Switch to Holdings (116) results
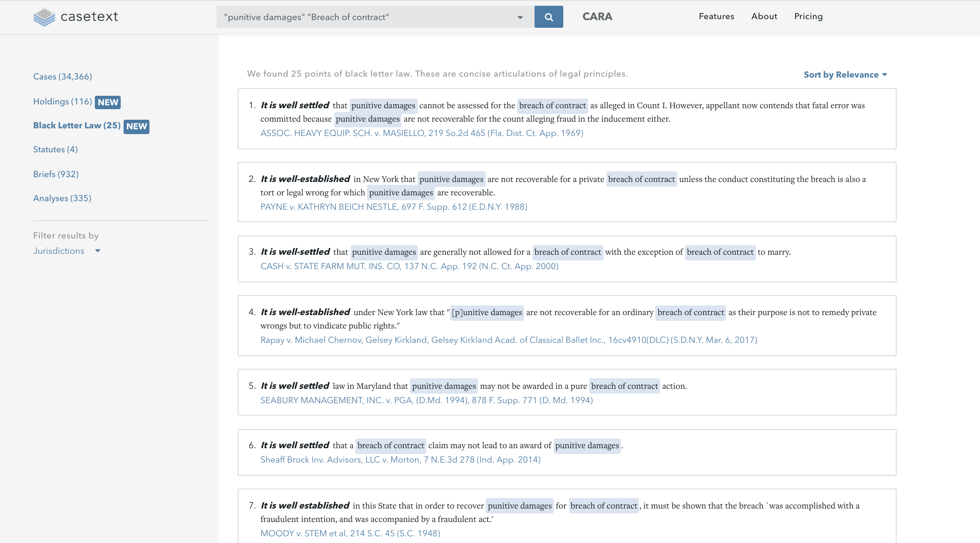The image size is (980, 543). coord(62,102)
